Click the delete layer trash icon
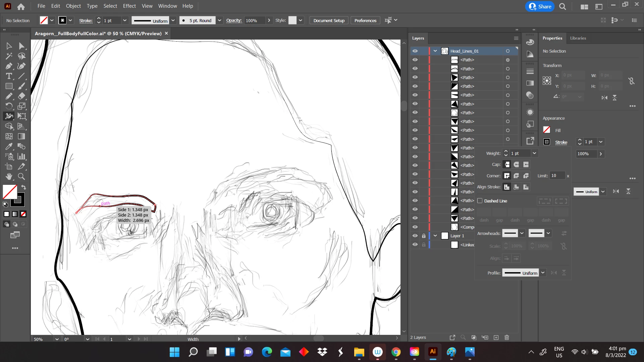The width and height of the screenshot is (644, 362). [x=507, y=338]
